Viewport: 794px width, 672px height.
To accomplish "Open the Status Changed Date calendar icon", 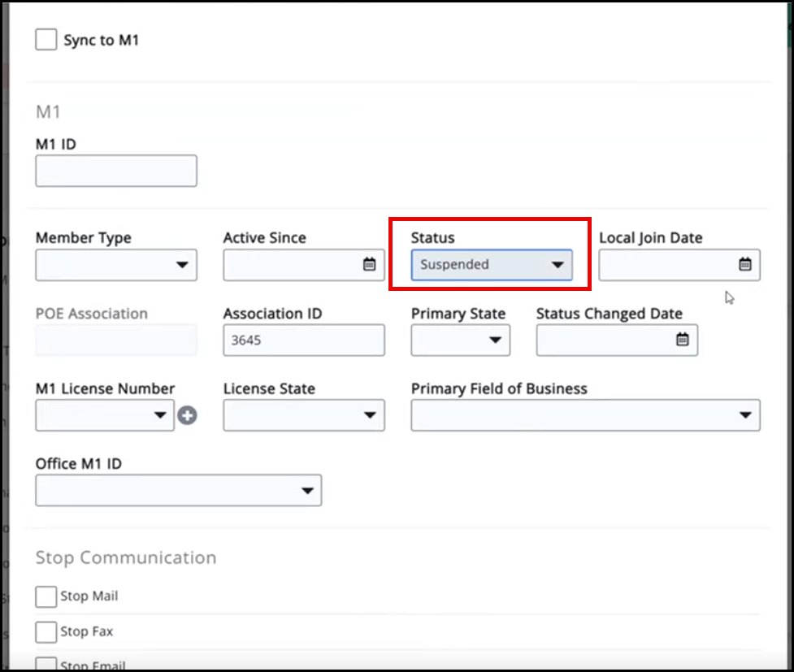I will (x=683, y=340).
